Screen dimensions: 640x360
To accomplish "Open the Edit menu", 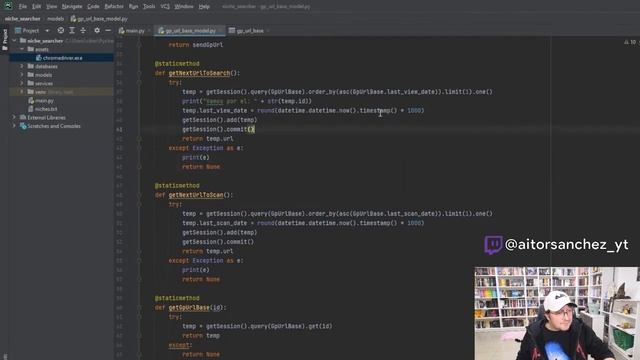I will (37, 7).
